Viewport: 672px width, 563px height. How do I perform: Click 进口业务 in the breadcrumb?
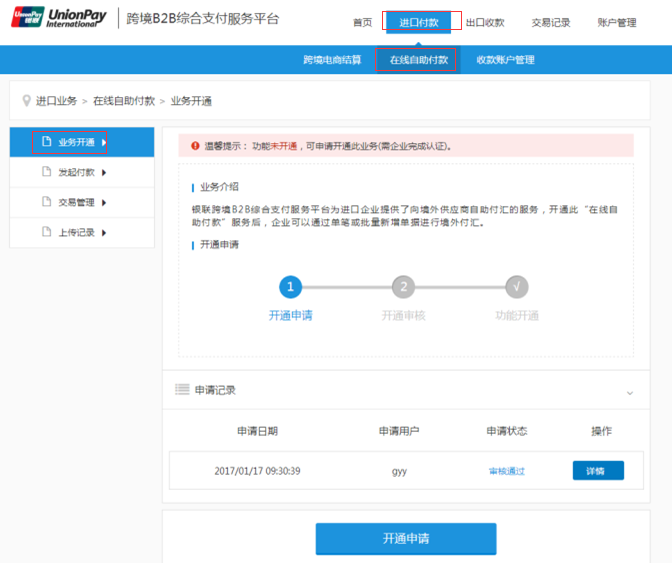pyautogui.click(x=56, y=101)
